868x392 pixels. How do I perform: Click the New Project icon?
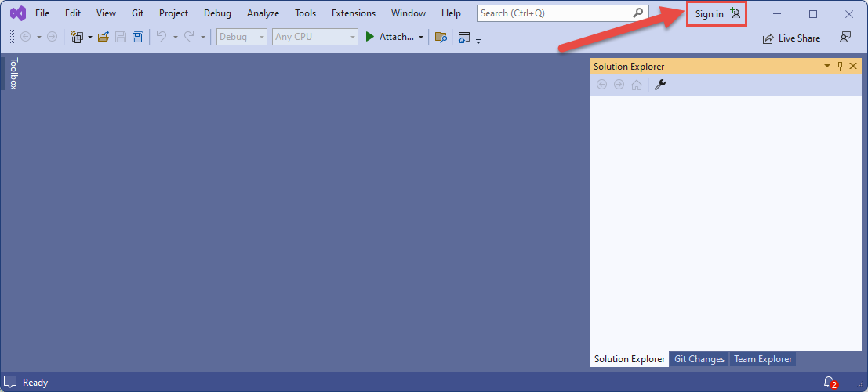point(77,37)
